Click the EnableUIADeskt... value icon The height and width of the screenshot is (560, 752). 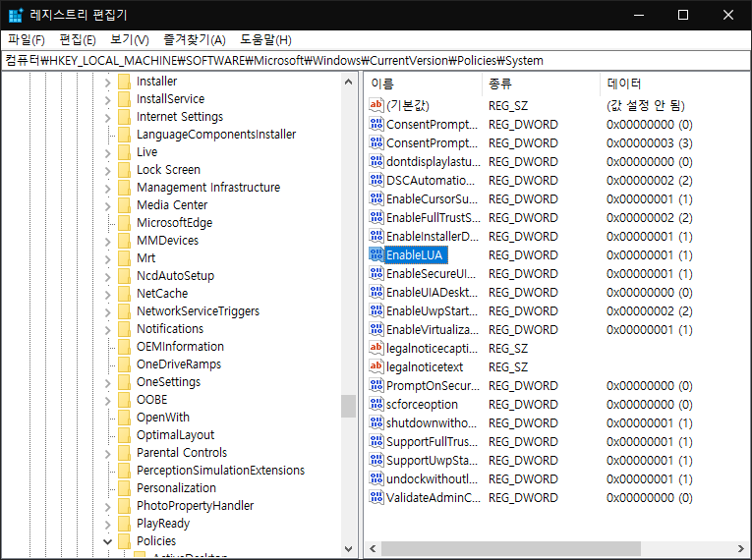(376, 293)
